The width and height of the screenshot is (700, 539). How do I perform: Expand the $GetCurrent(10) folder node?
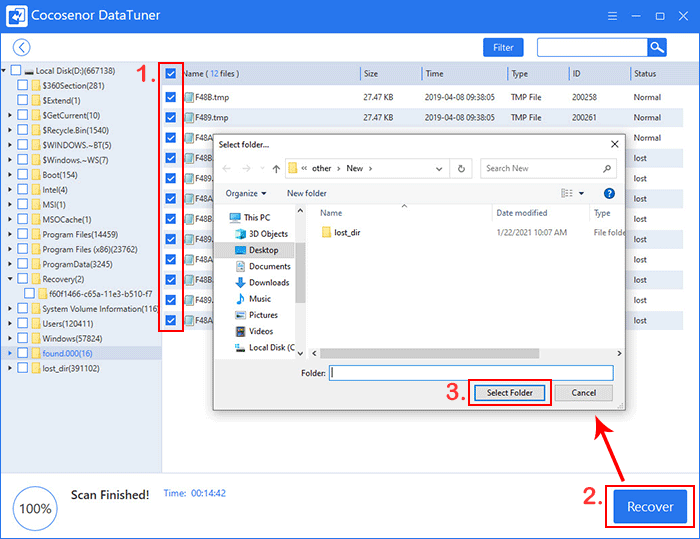(x=10, y=115)
